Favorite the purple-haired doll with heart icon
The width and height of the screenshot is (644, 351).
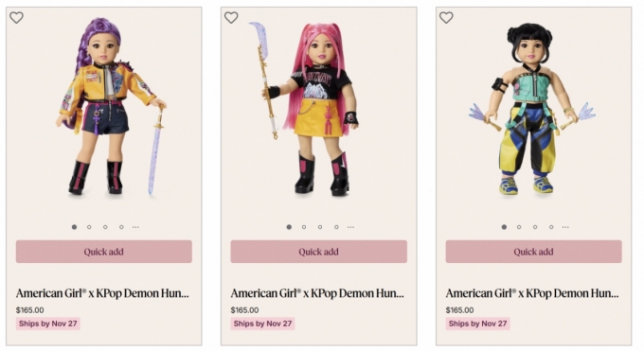coord(16,18)
